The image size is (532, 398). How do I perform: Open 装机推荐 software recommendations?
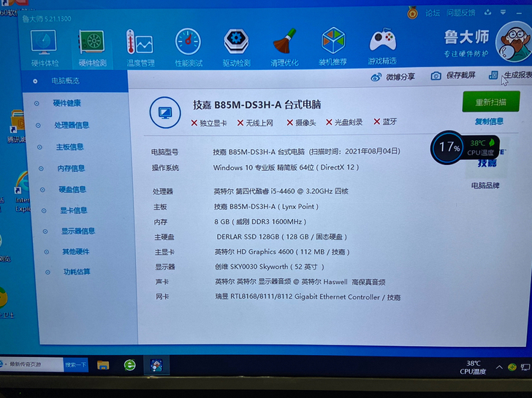(332, 47)
